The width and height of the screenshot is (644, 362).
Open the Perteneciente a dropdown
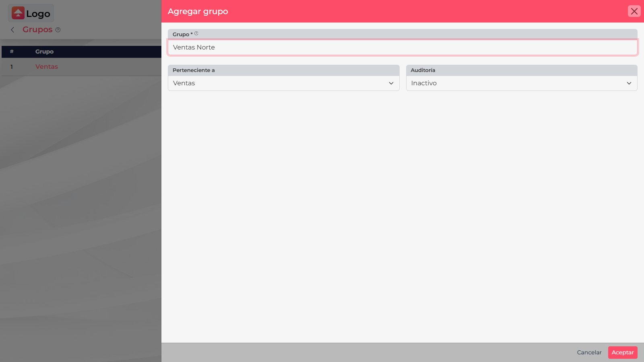283,83
